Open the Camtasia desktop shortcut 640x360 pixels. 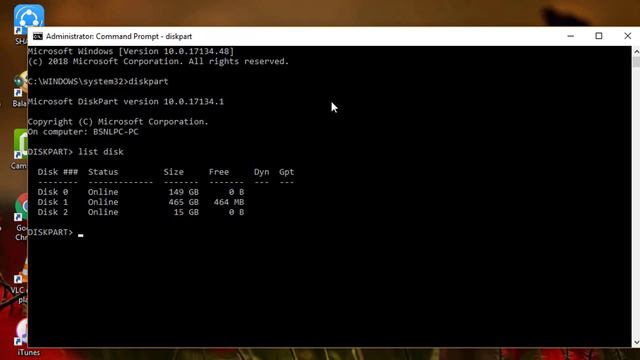coord(20,148)
